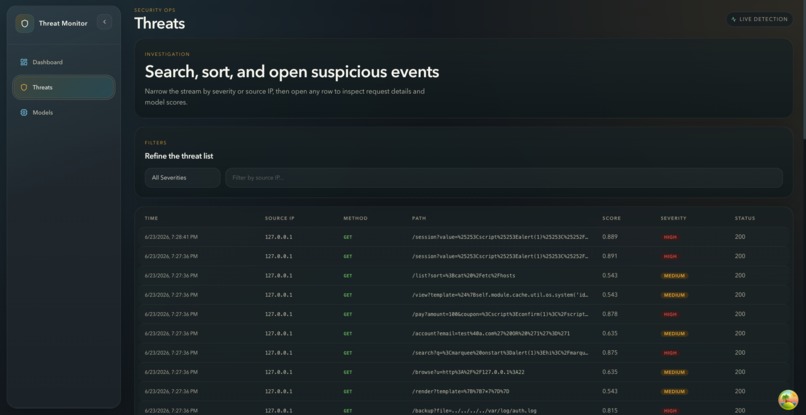Click the /browse?u path entry
The height and width of the screenshot is (415, 806).
click(468, 372)
